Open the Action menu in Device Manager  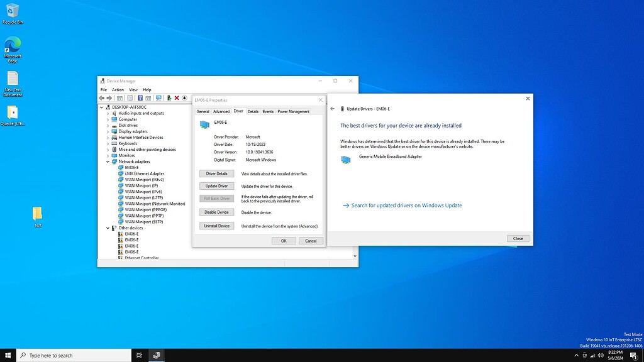[118, 89]
